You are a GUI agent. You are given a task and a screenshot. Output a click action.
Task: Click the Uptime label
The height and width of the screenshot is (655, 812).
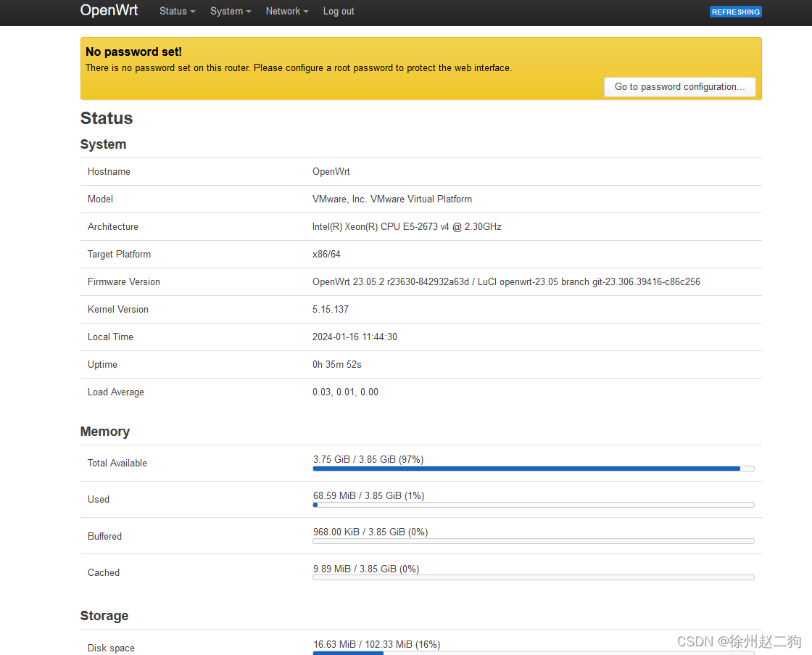[102, 364]
